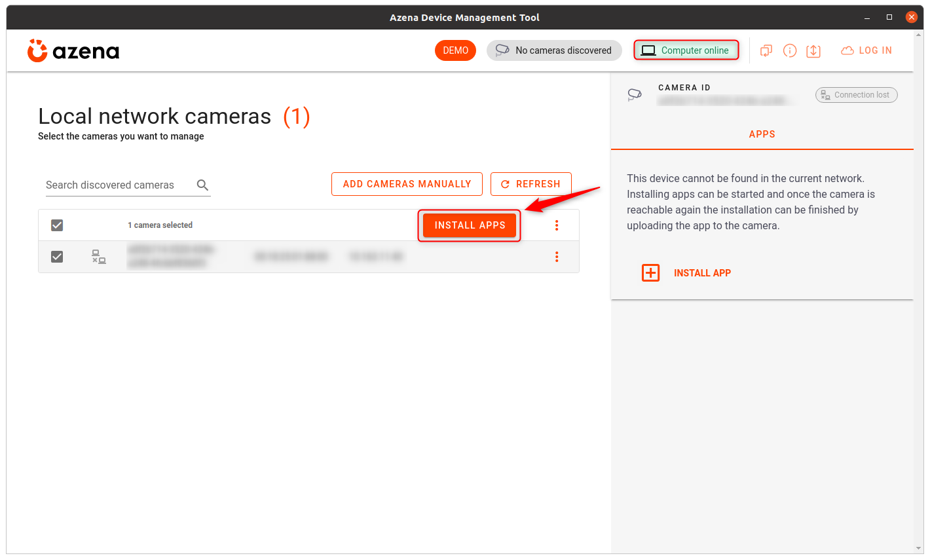Click the orange INSTALL APPS button

[470, 225]
